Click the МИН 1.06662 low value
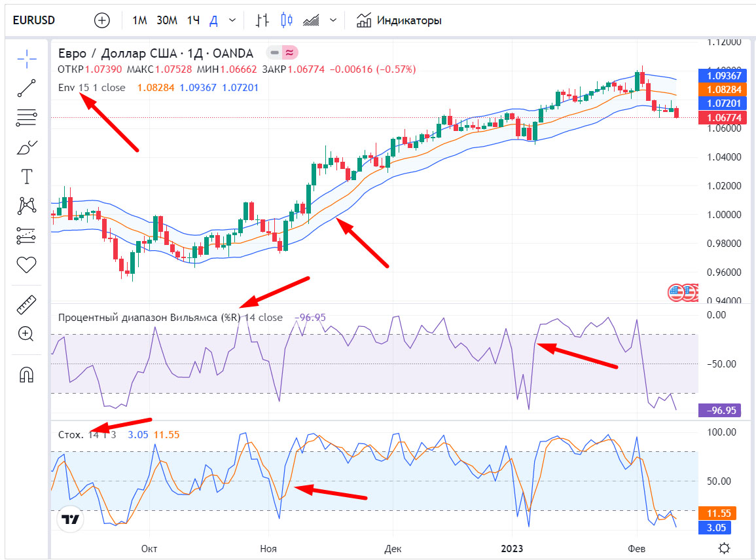 point(226,69)
